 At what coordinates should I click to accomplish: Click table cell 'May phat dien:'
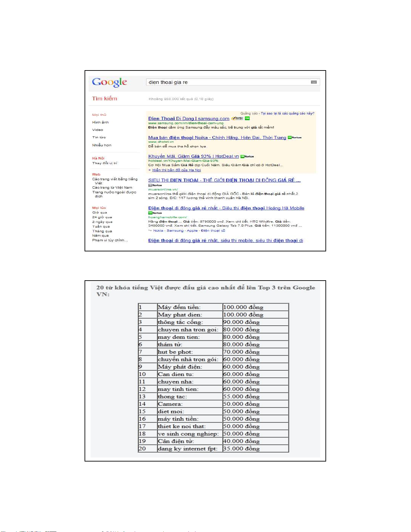click(x=190, y=315)
